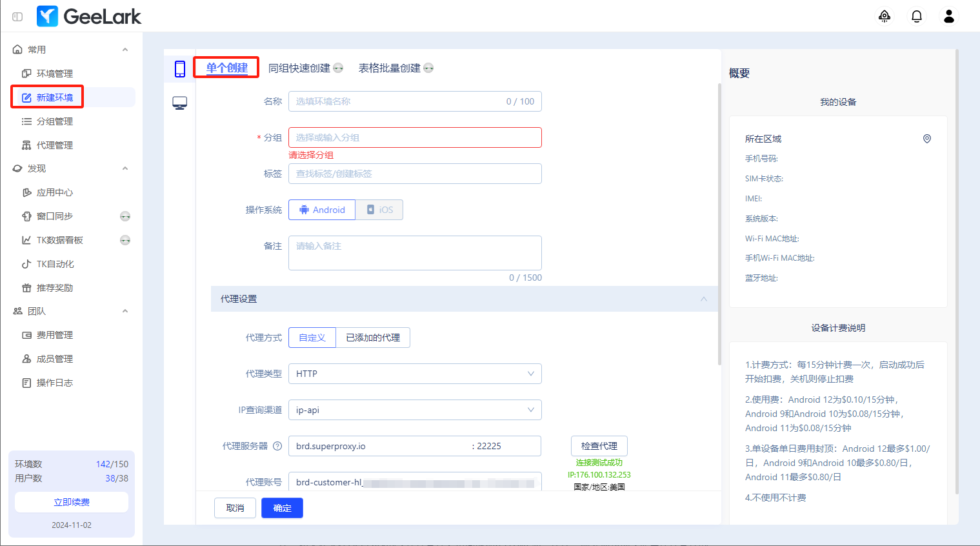This screenshot has width=980, height=546.
Task: Collapse the 常用 sidebar section
Action: [125, 50]
